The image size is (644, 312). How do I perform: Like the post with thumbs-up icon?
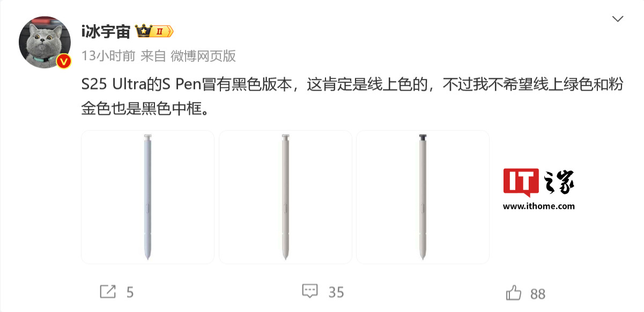pyautogui.click(x=513, y=293)
